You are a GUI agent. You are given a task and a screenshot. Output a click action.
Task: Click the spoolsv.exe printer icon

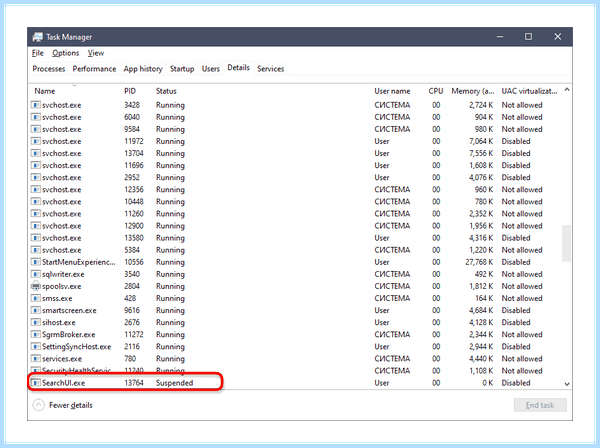click(x=36, y=286)
